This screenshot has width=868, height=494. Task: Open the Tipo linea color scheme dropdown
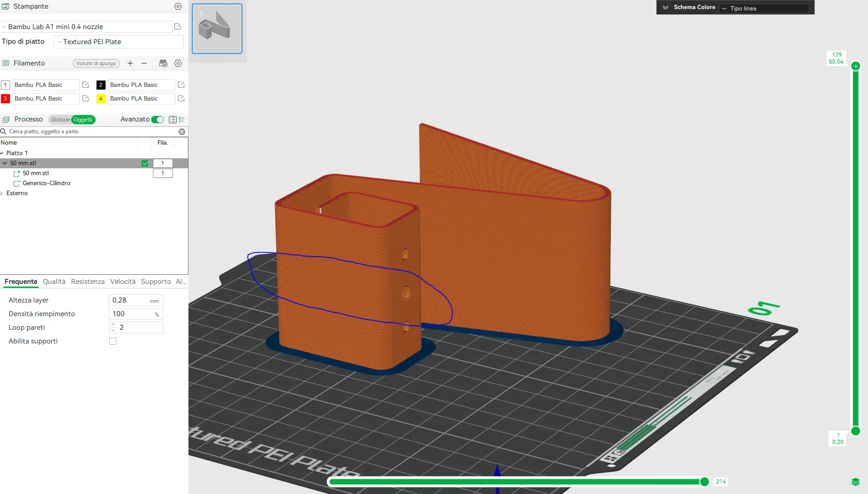765,8
